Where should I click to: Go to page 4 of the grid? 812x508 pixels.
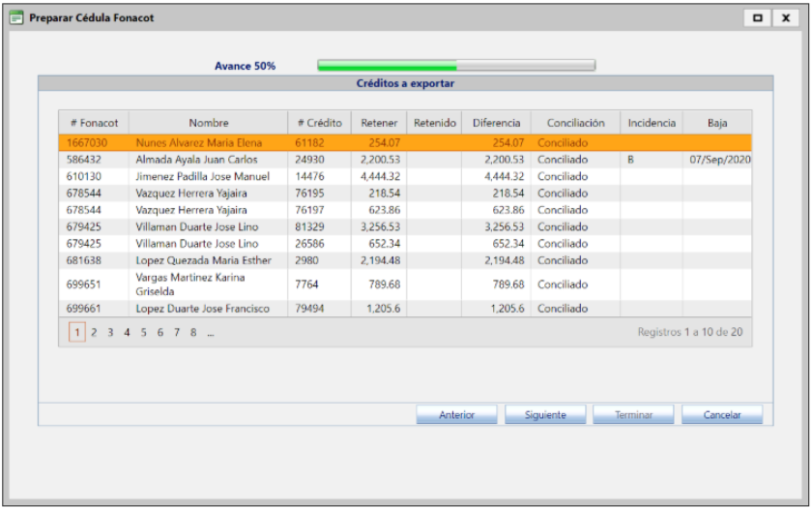[x=127, y=332]
